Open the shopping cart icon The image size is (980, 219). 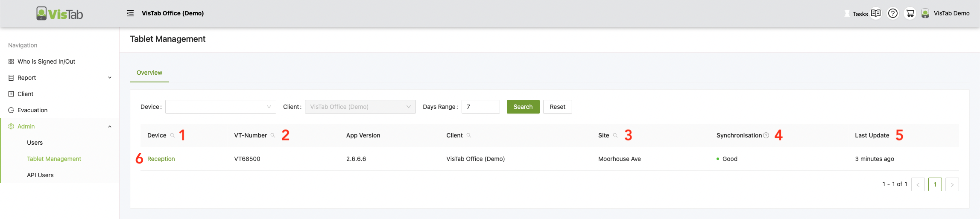[910, 13]
